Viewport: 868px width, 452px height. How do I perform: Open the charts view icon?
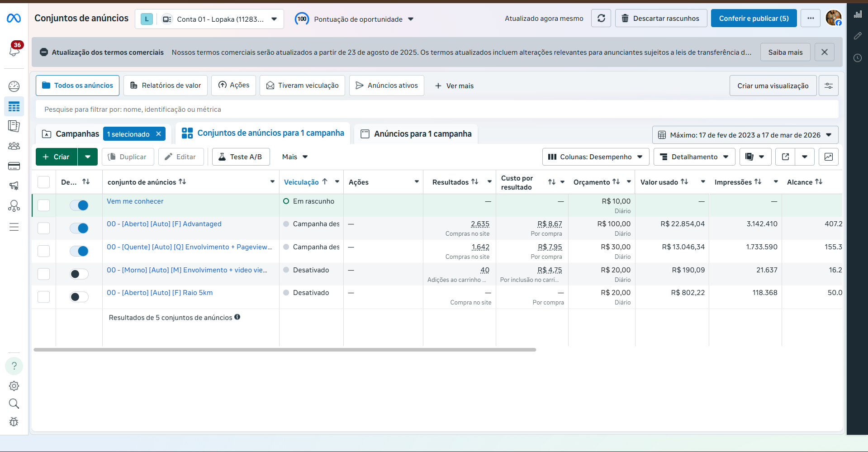(828, 157)
